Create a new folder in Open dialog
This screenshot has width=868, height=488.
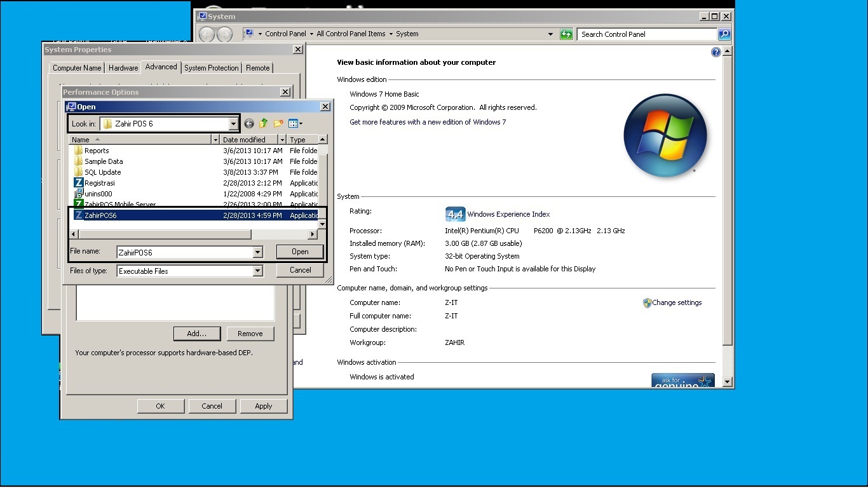coord(278,124)
